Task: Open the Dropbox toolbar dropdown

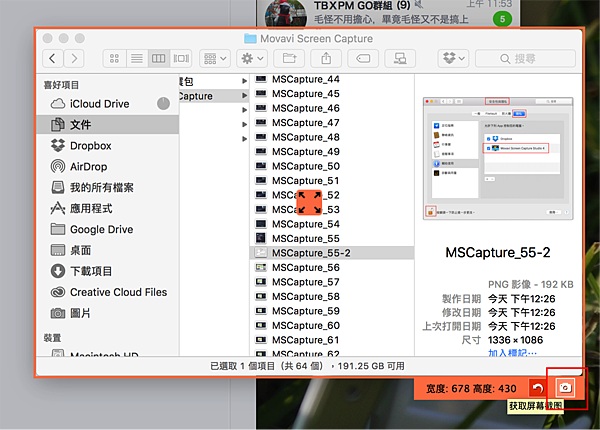Action: coord(454,59)
